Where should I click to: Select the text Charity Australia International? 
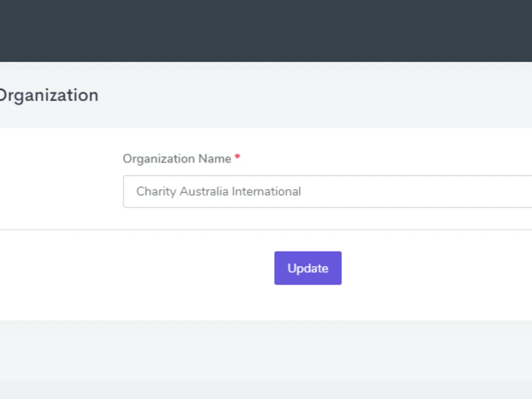[x=218, y=192]
